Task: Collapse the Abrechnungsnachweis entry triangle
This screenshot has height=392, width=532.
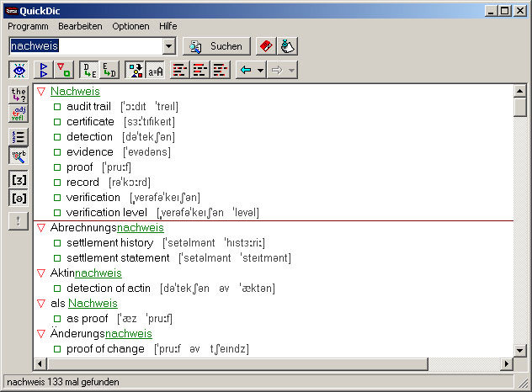Action: [41, 228]
